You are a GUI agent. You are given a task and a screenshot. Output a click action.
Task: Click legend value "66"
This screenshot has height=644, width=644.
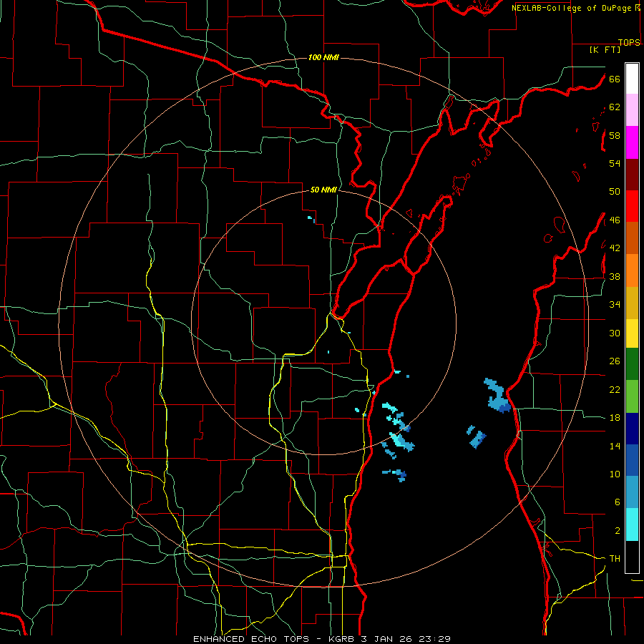615,79
